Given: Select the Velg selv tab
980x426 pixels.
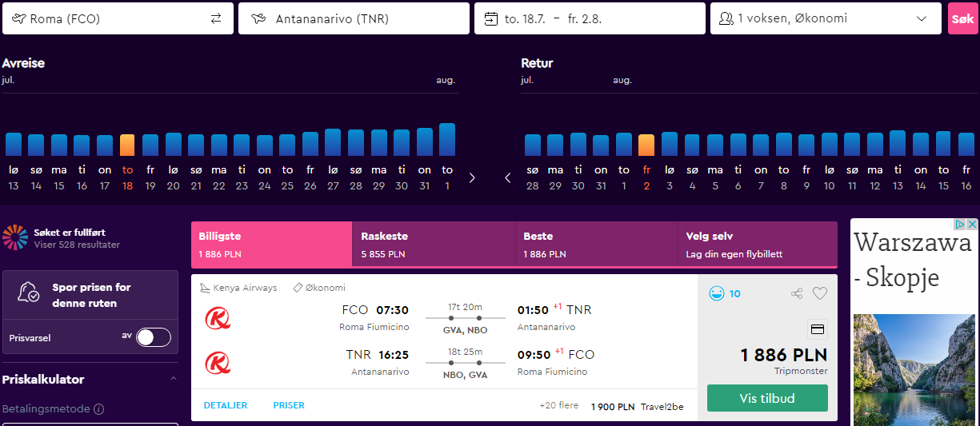Looking at the screenshot, I should coord(758,245).
